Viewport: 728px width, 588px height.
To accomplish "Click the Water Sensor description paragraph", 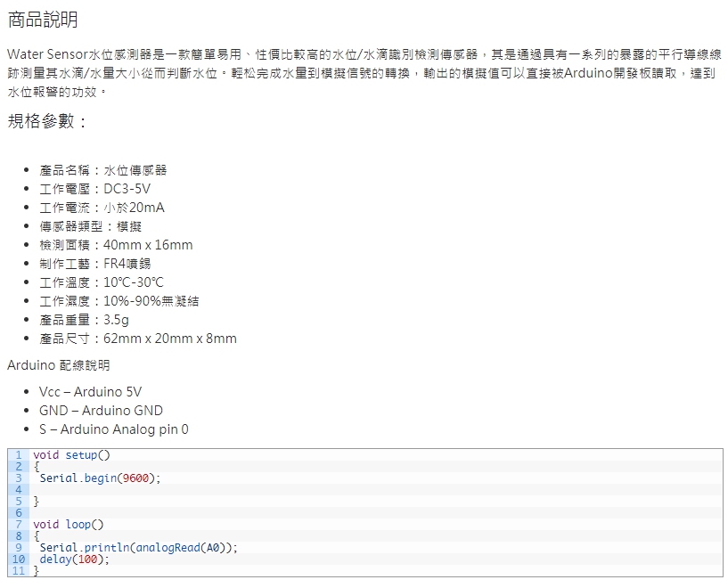I will (x=364, y=73).
